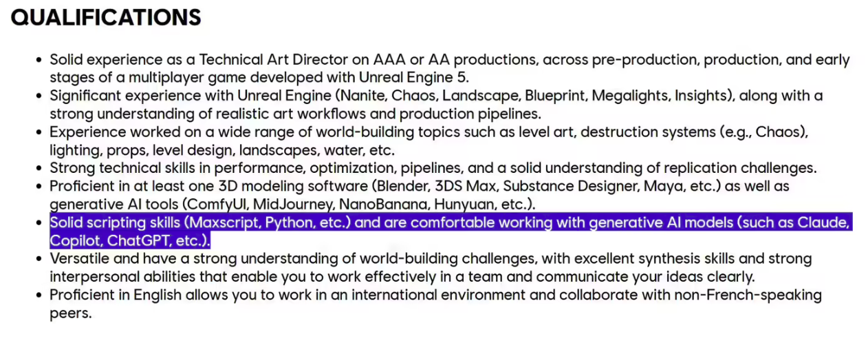Image resolution: width=868 pixels, height=343 pixels.
Task: Click bullet starting "Strong technical skills in performance"
Action: 433,167
